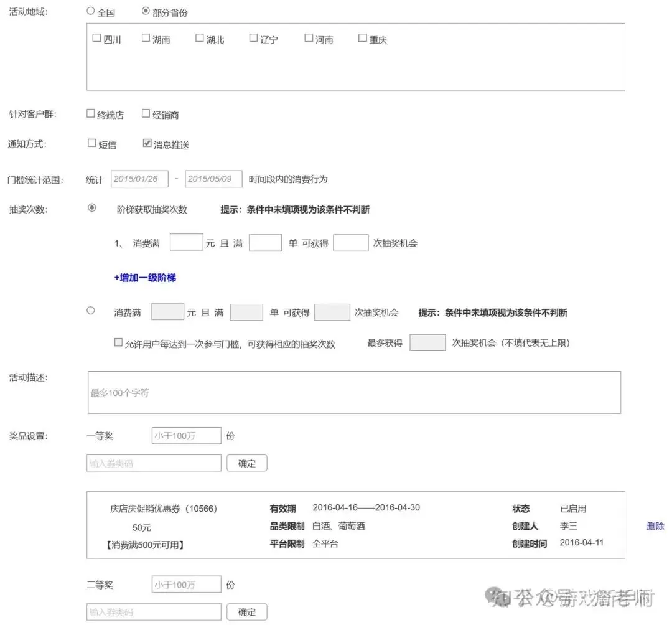Enable the 终端店 customer group
This screenshot has width=672, height=625.
[90, 113]
